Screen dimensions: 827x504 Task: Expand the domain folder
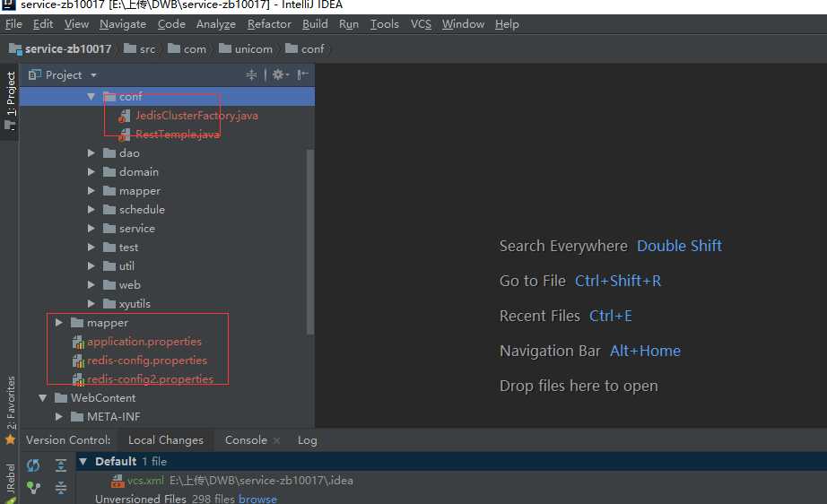(91, 172)
